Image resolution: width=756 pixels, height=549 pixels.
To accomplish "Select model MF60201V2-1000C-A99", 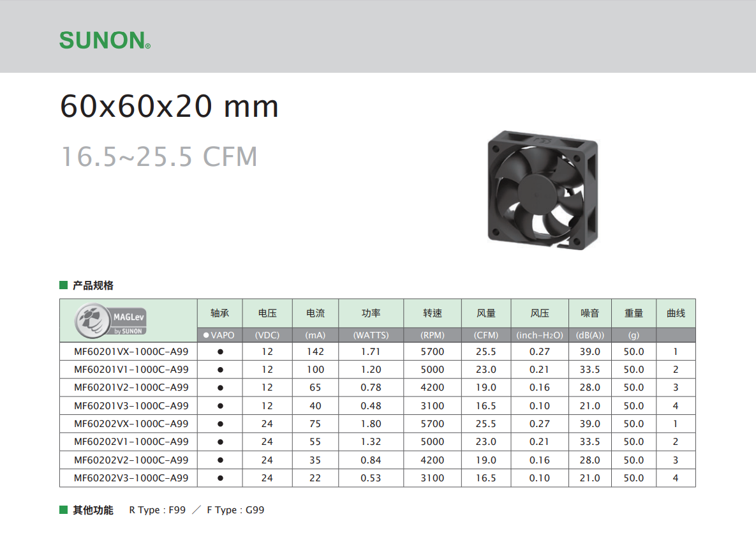I will [131, 387].
